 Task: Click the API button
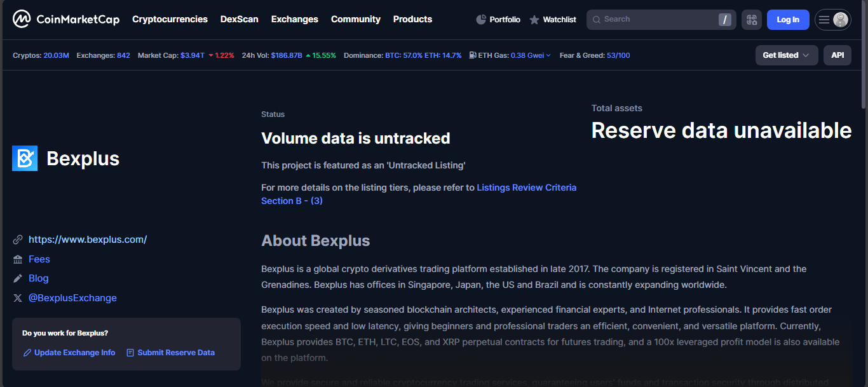click(837, 55)
